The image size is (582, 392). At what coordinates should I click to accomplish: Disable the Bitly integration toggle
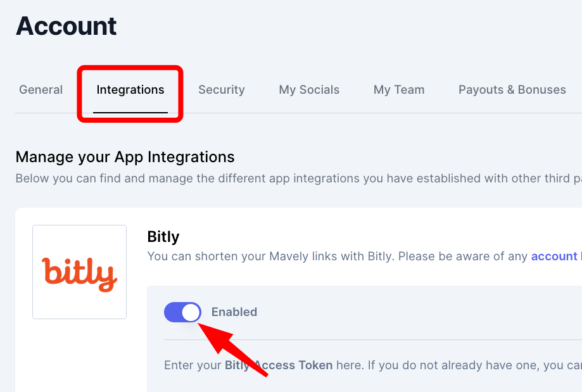(x=182, y=312)
